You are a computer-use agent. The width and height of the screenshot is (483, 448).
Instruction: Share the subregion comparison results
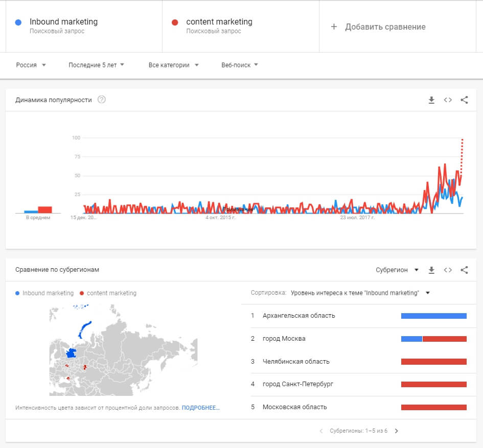[464, 270]
